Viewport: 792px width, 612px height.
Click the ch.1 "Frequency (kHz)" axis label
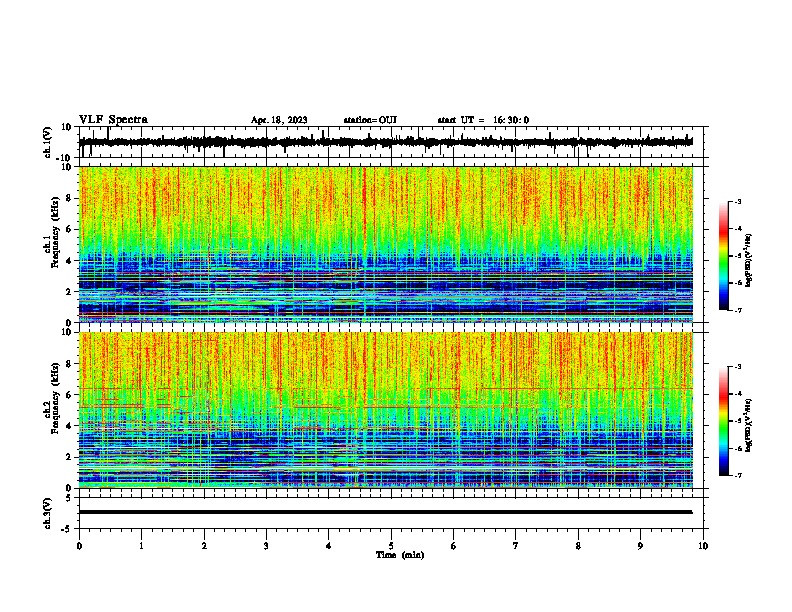pyautogui.click(x=56, y=233)
